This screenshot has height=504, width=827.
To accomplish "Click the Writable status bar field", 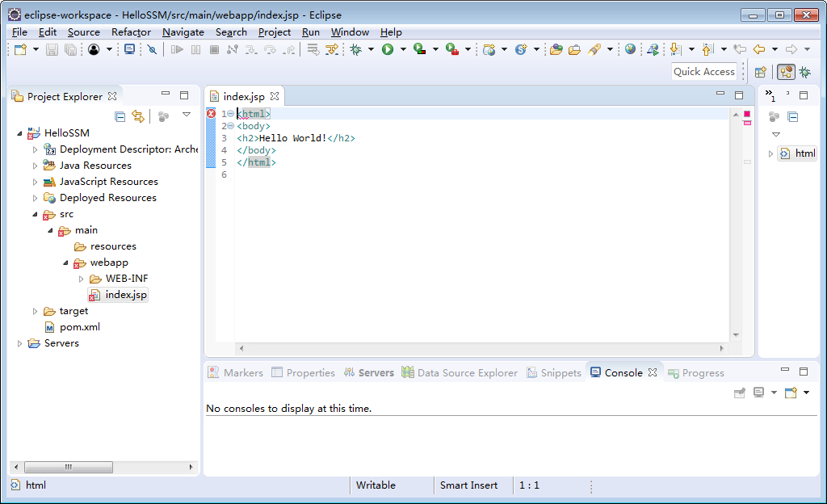I will 376,485.
